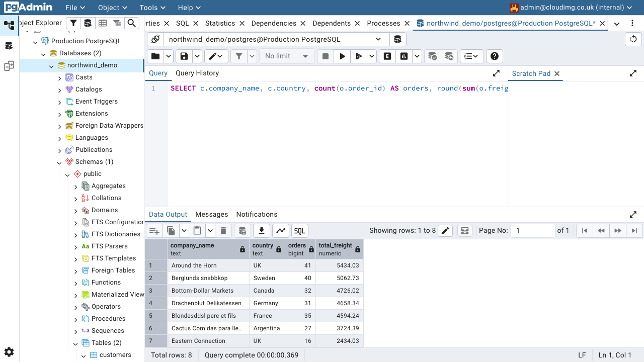644x362 pixels.
Task: Collapse the Schemas (1) tree node
Action: tap(59, 162)
